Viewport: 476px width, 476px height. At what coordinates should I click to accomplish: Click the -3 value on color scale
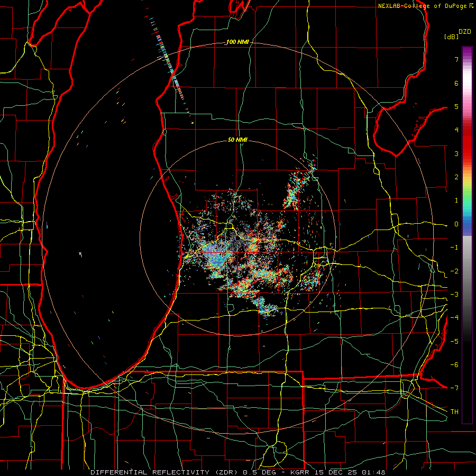454,295
